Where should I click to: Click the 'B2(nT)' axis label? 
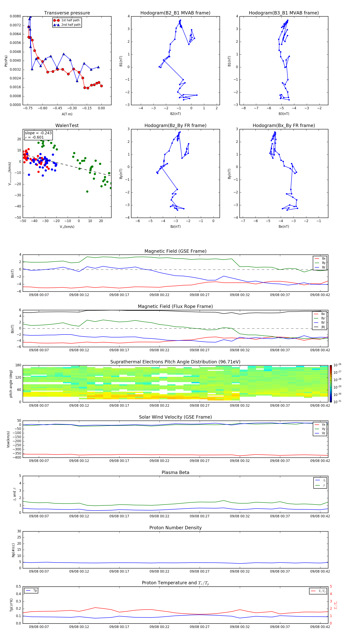click(x=175, y=114)
